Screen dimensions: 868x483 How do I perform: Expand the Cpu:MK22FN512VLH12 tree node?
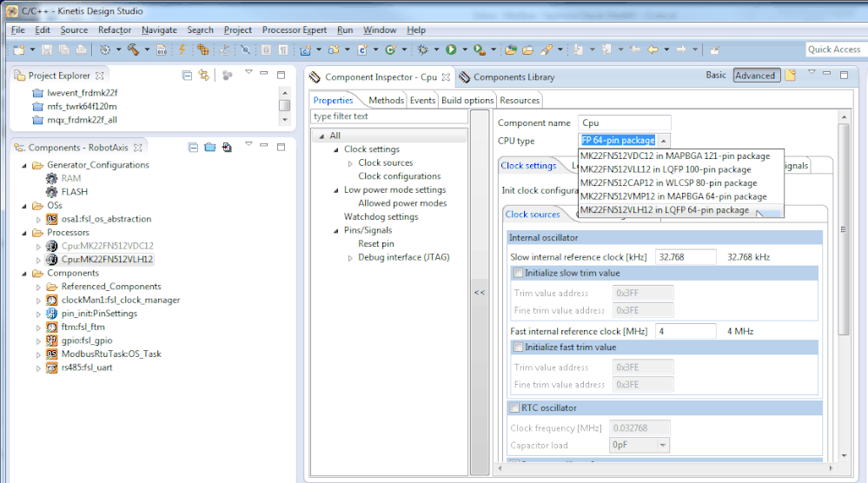pyautogui.click(x=38, y=260)
